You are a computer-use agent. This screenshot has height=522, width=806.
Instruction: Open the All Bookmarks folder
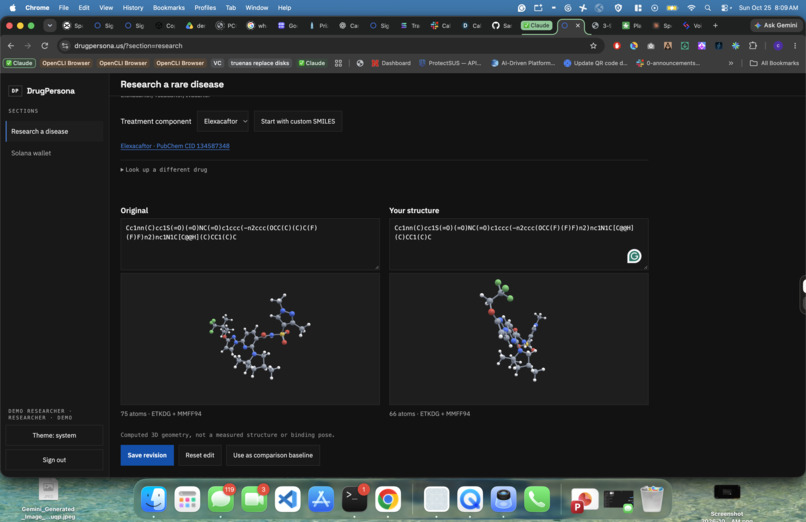click(774, 63)
